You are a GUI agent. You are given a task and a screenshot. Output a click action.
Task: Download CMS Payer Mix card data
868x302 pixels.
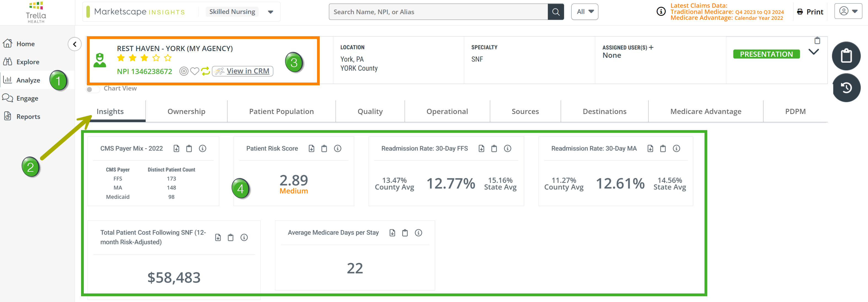click(176, 149)
